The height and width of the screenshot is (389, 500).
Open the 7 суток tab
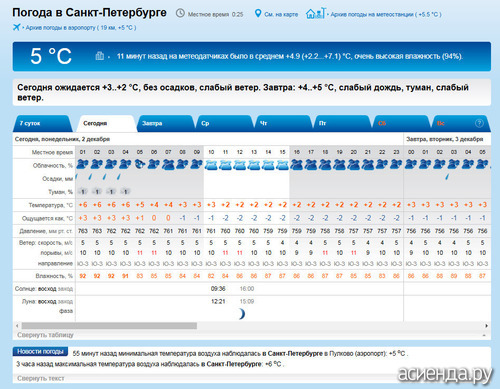click(x=42, y=123)
